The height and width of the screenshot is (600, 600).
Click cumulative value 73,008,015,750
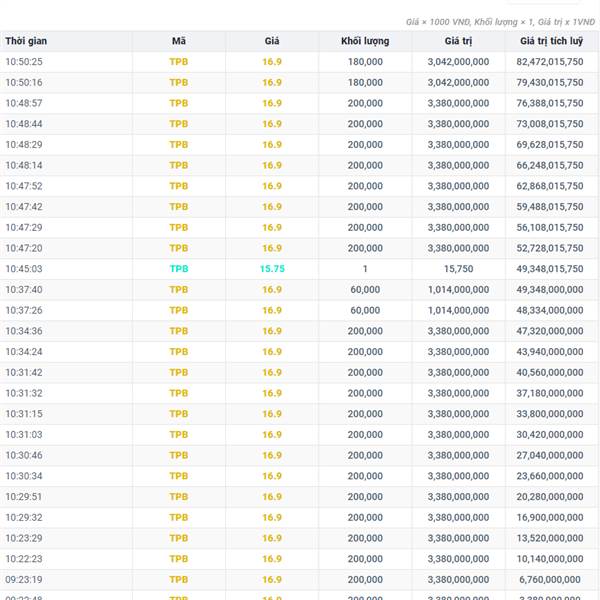550,124
